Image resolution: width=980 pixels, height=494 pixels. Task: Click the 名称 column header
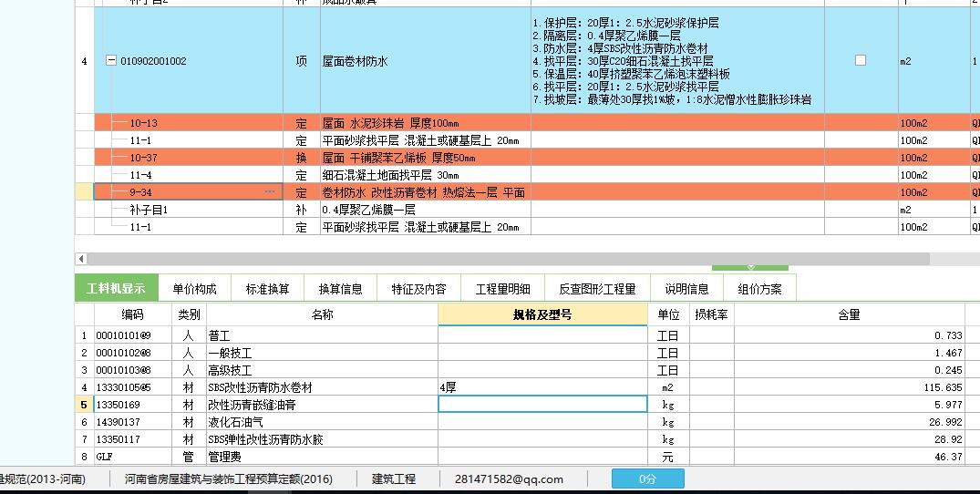322,314
